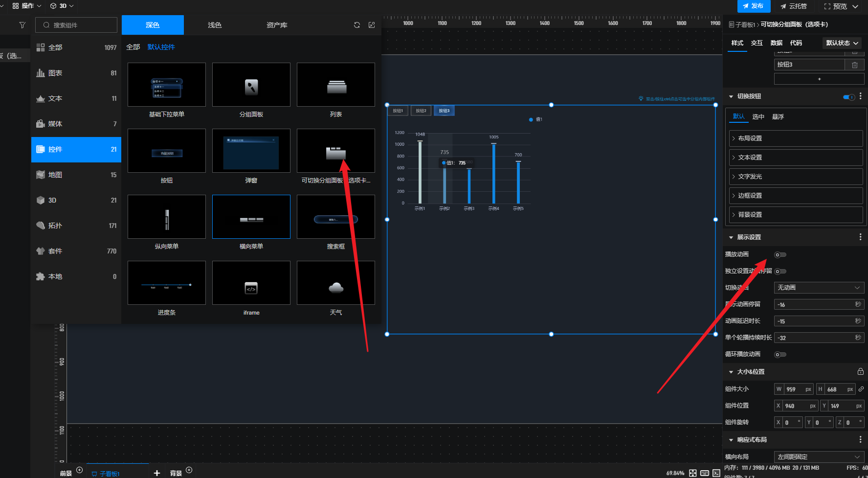Click the pop-out panel icon

click(372, 25)
